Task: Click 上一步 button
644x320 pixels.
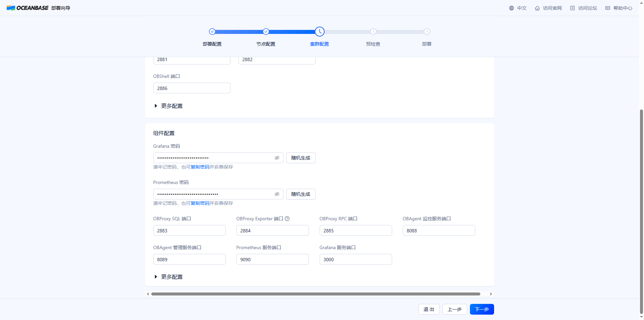Action: tap(455, 309)
